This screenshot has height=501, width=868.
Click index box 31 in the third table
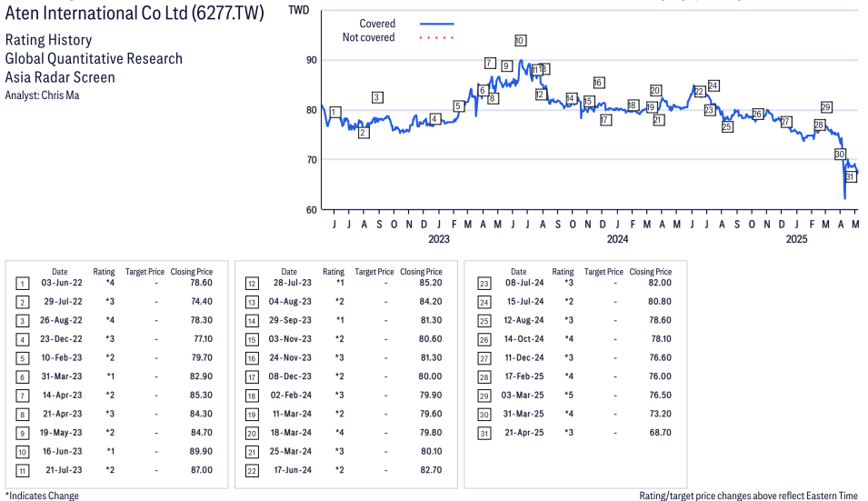click(x=484, y=434)
